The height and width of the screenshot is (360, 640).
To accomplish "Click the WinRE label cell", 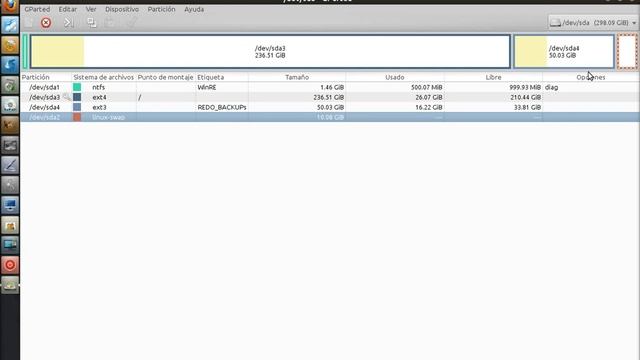I will 207,87.
